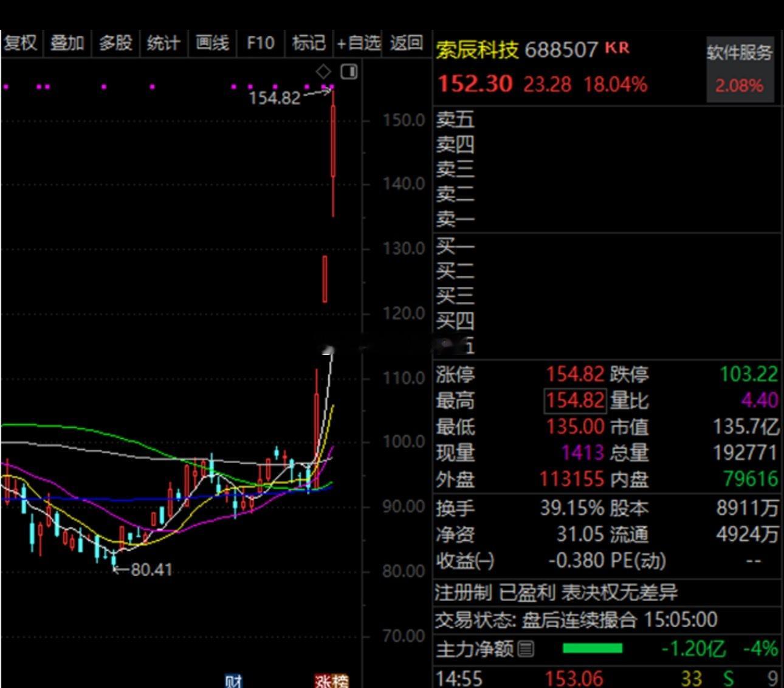
Task: Open the 软件服务 sector box
Action: 740,68
